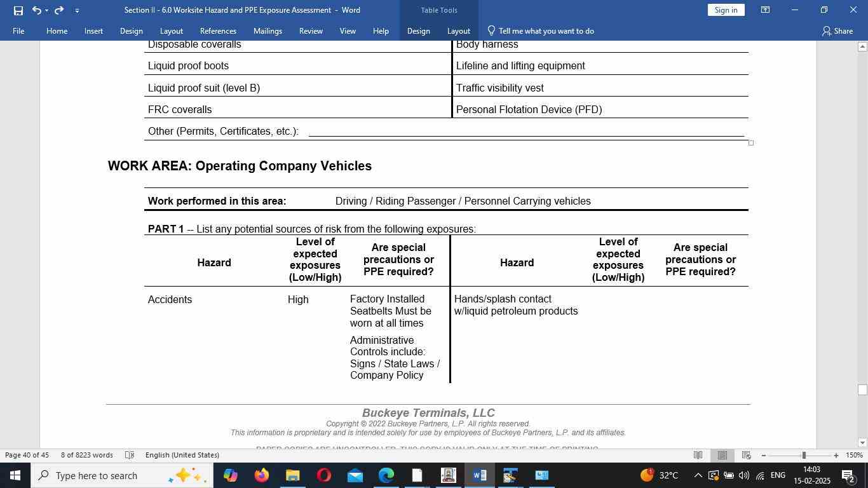This screenshot has width=868, height=488.
Task: Open Table Tools Design tab
Action: [418, 30]
